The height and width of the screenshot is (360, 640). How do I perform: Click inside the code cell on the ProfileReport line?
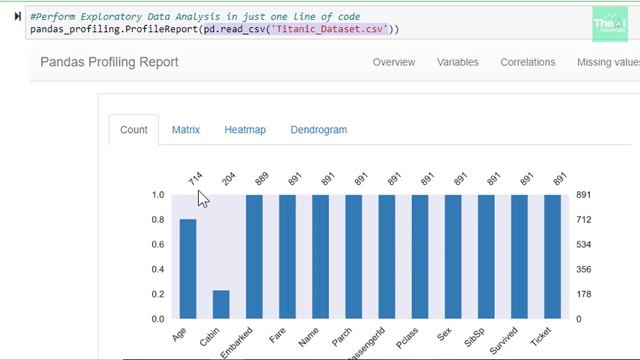tap(214, 29)
